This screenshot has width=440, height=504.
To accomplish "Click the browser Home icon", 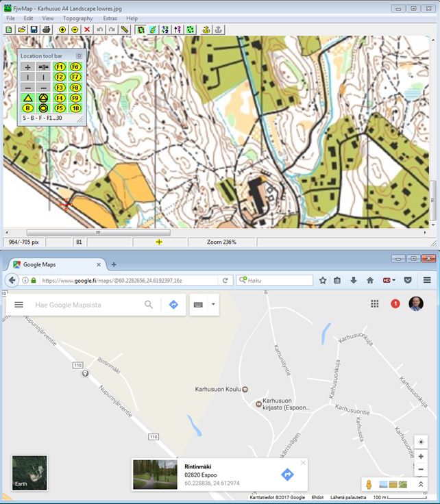I will coord(370,280).
